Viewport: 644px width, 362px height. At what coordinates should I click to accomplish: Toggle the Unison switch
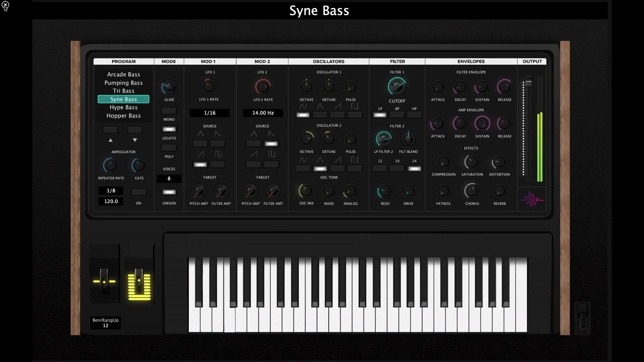[169, 192]
